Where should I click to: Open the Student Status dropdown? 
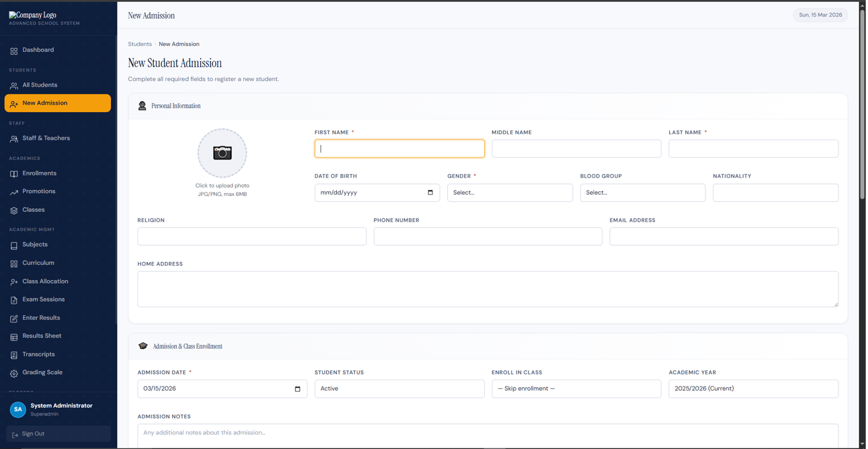point(399,389)
